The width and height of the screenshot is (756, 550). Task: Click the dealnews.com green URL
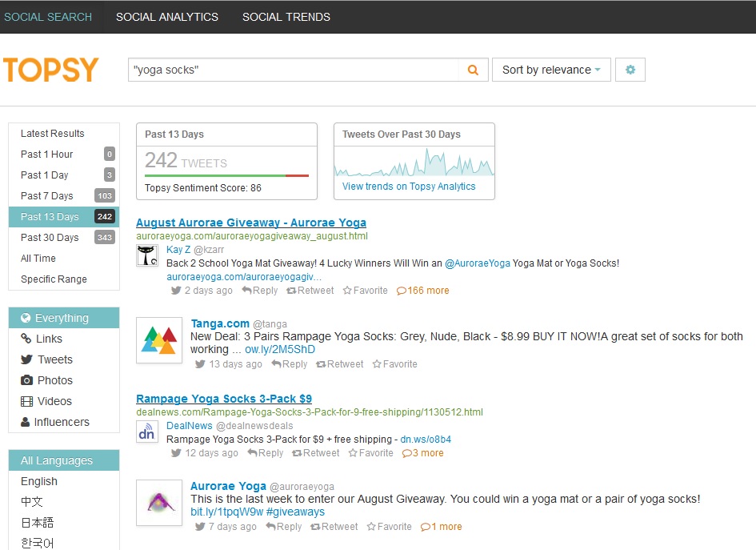(310, 412)
